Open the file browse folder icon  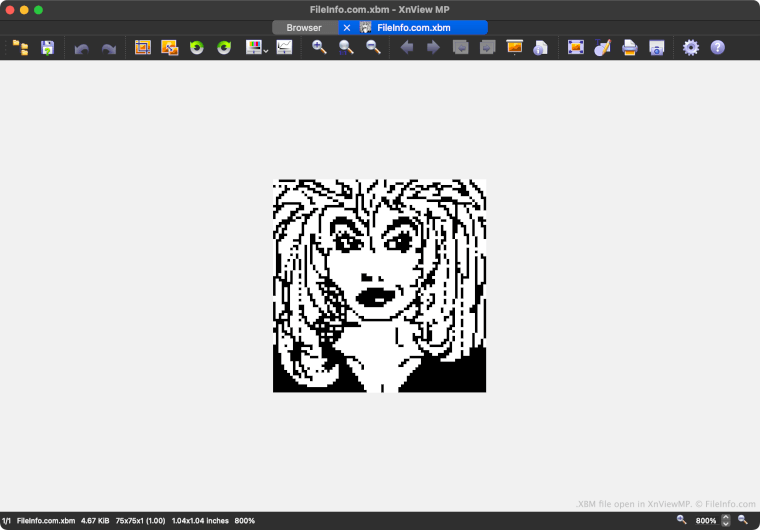(20, 47)
